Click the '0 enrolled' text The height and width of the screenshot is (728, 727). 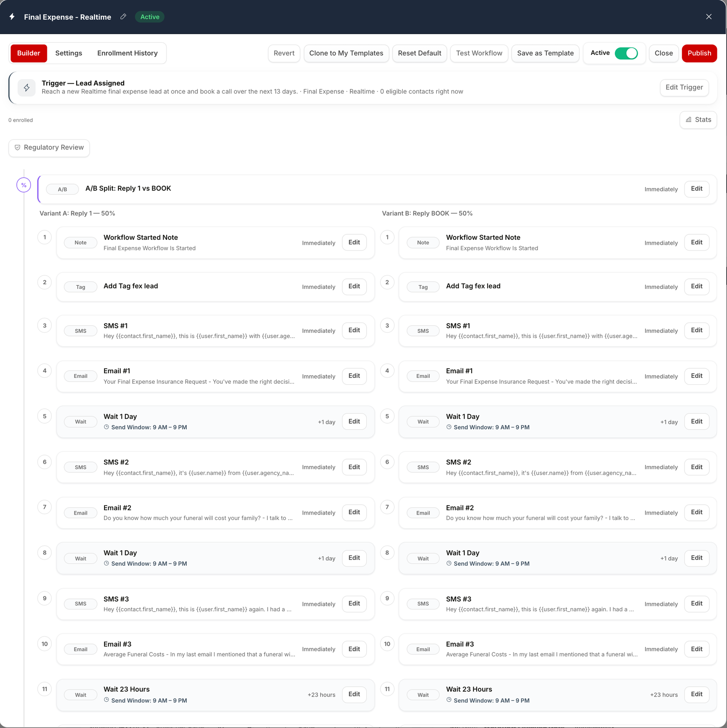(20, 120)
